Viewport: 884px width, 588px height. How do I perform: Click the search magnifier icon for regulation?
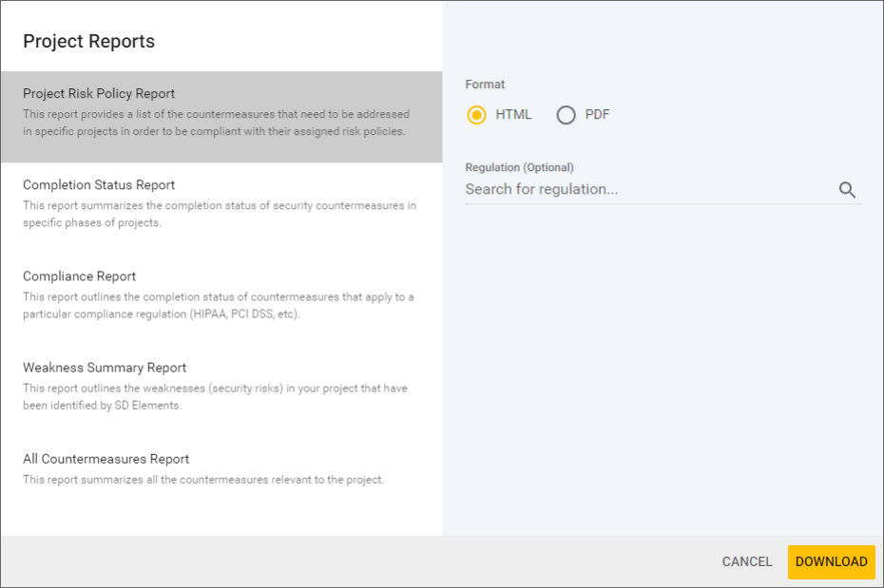click(x=847, y=189)
